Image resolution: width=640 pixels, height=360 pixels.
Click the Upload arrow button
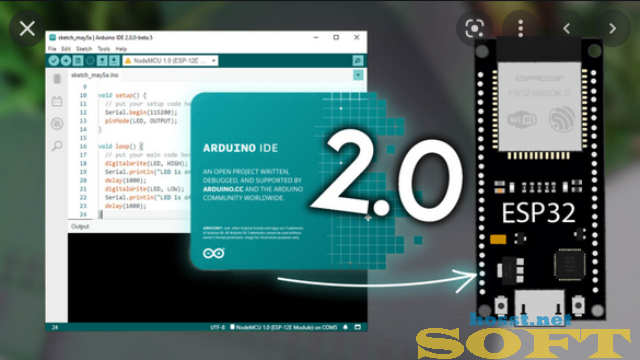click(66, 61)
